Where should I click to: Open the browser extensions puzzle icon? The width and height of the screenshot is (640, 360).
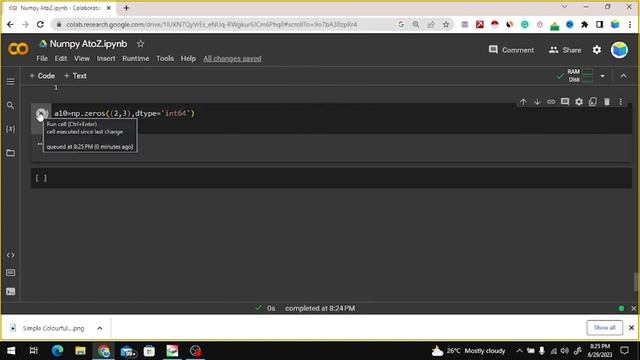[x=584, y=24]
